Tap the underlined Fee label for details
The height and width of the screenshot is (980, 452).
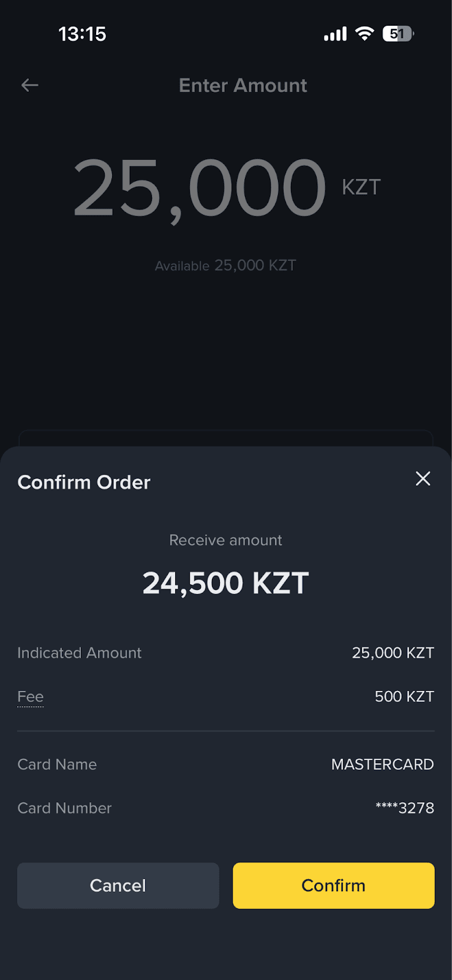(x=31, y=697)
